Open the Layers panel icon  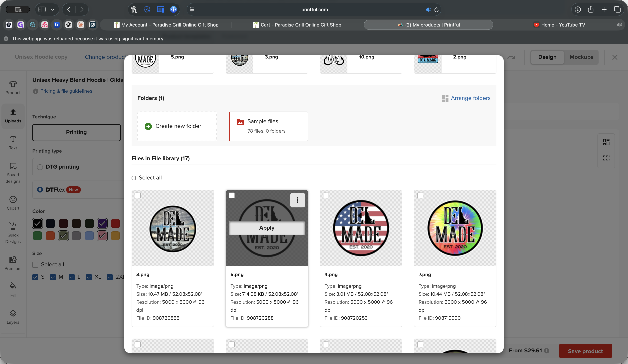point(13,317)
